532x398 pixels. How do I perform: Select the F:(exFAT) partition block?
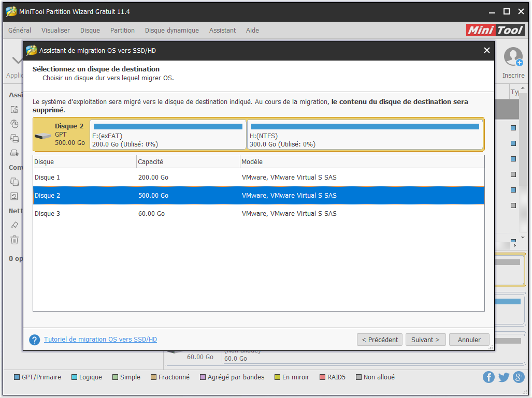pyautogui.click(x=168, y=135)
